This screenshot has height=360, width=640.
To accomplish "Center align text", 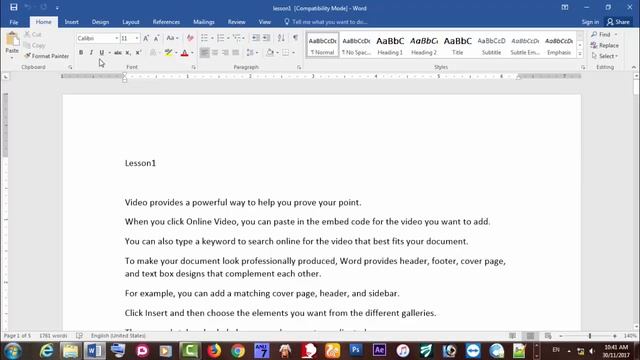I will pyautogui.click(x=215, y=53).
